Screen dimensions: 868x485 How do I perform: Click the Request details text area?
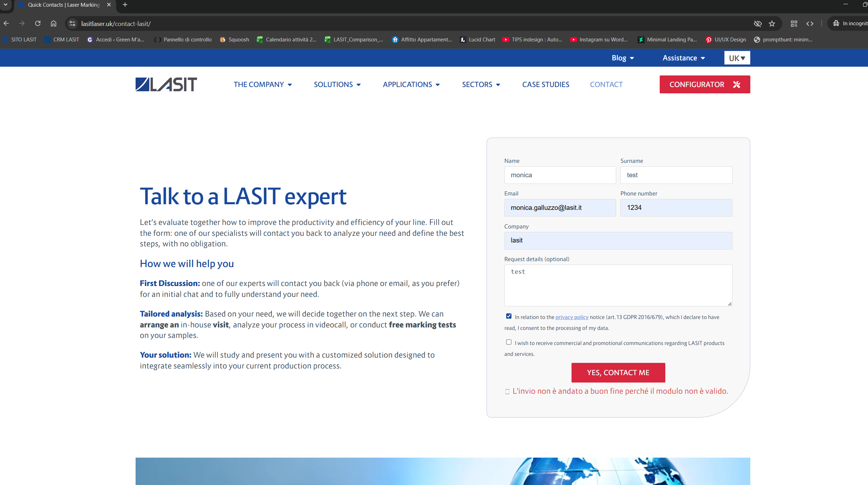pyautogui.click(x=618, y=285)
